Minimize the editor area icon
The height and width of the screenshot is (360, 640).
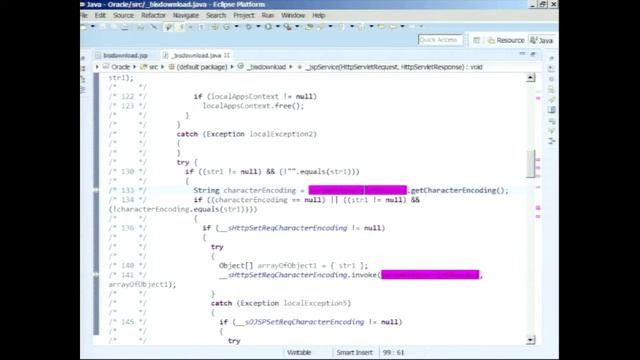522,53
